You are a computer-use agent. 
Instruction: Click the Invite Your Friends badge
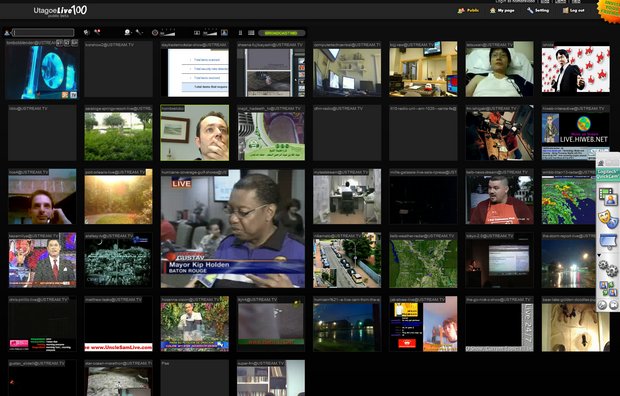pyautogui.click(x=609, y=10)
